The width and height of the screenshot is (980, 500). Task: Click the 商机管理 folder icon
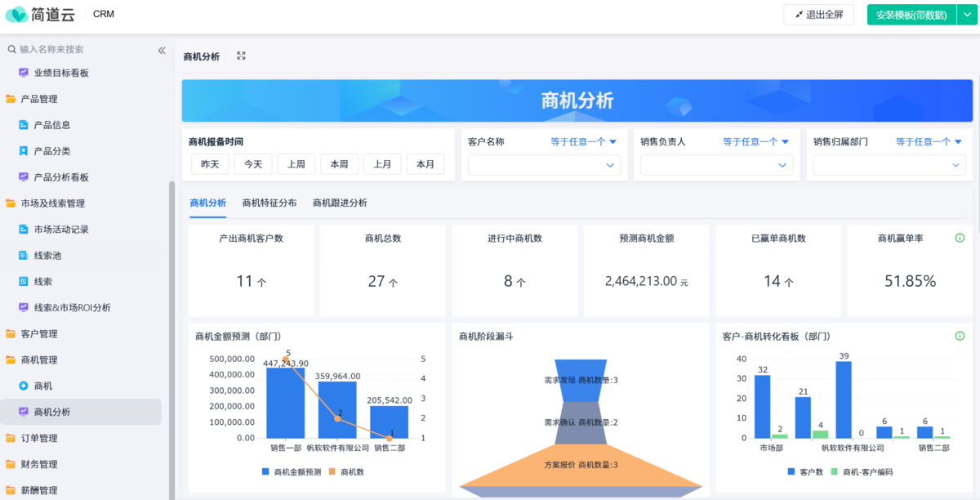point(11,360)
